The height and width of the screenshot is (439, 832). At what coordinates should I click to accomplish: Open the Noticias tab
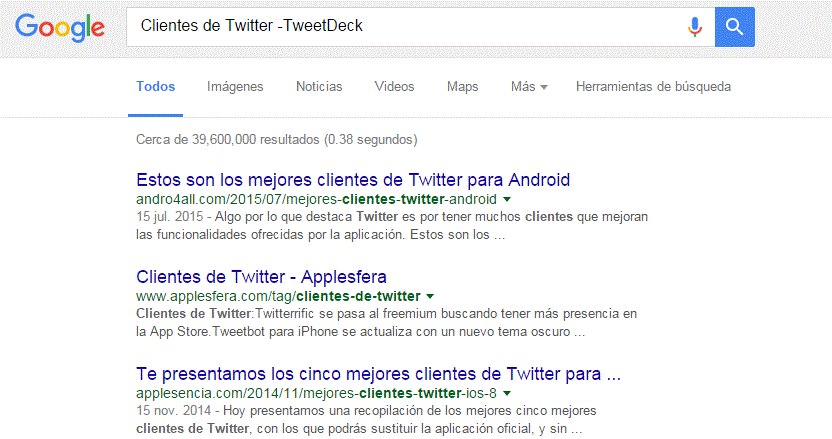pyautogui.click(x=319, y=87)
